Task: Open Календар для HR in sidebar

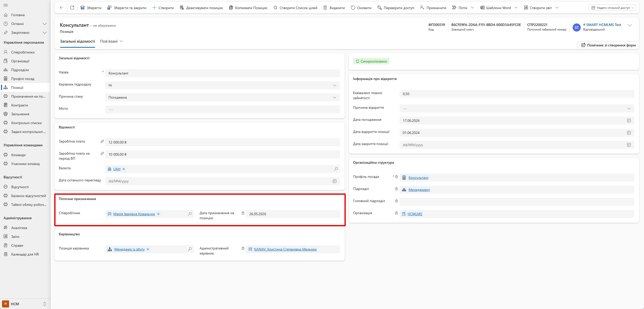Action: 25,254
